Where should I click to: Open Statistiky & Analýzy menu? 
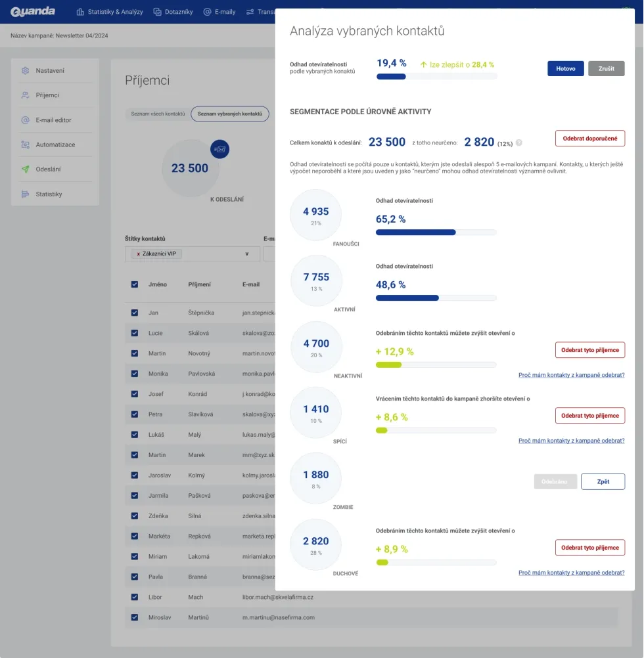point(110,12)
